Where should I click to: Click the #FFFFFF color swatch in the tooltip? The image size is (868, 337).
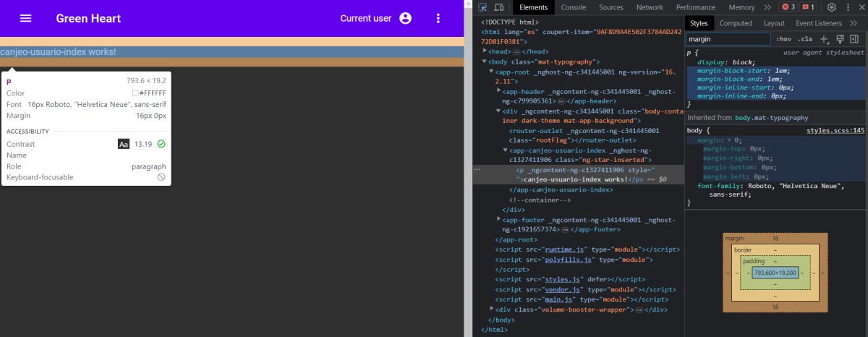click(x=135, y=93)
